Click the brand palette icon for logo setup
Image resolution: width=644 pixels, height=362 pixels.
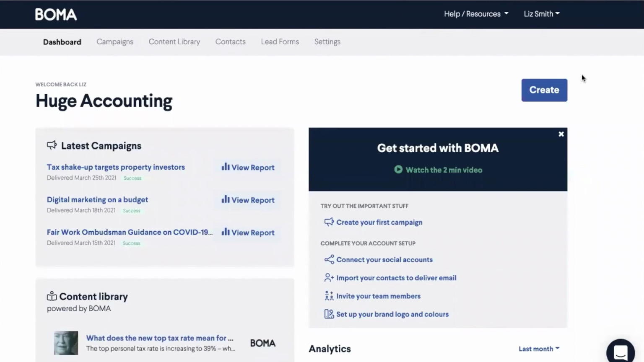(329, 314)
